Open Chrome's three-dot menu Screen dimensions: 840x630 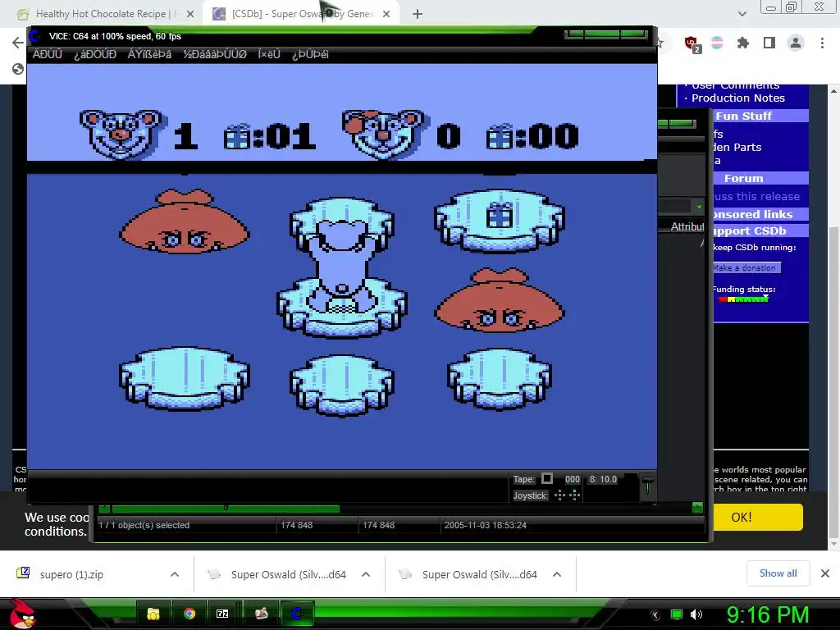(x=822, y=43)
